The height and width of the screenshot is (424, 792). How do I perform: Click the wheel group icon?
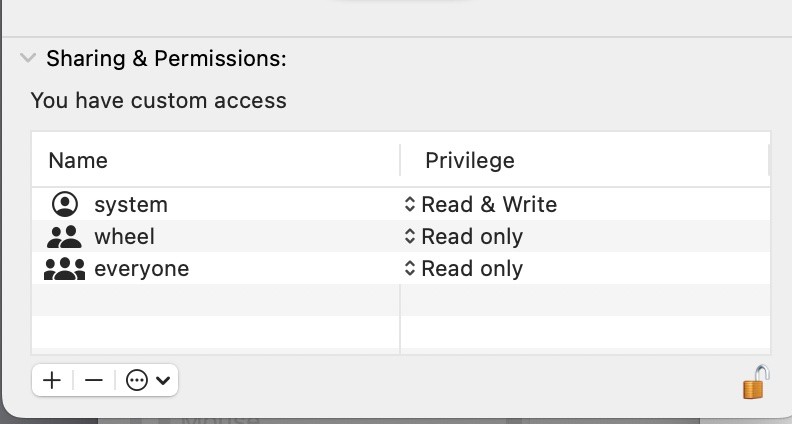pyautogui.click(x=64, y=237)
